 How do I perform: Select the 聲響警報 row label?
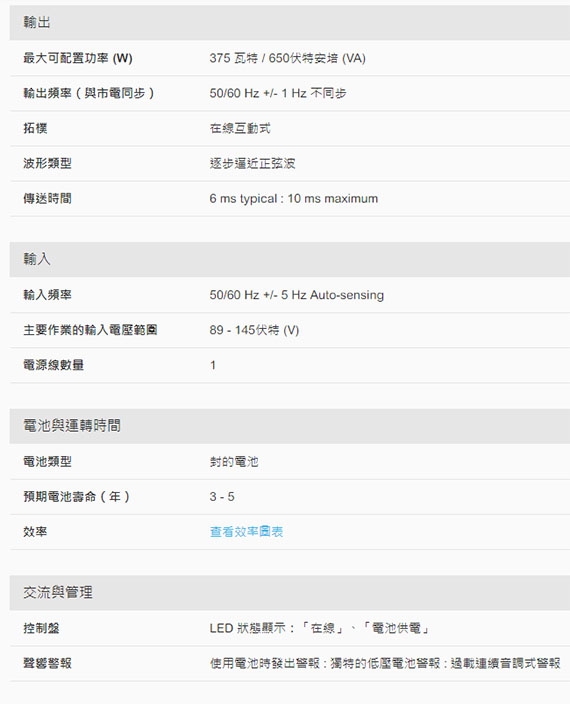[47, 663]
